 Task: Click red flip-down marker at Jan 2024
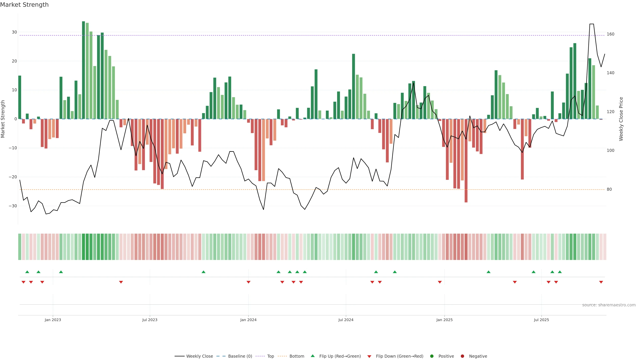coord(249,282)
